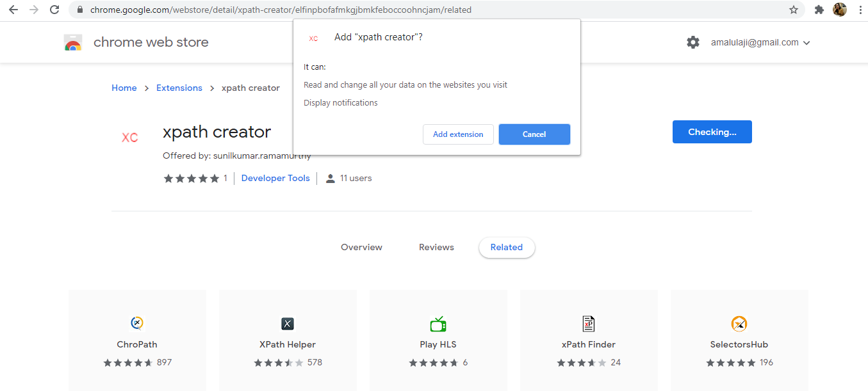Expand the amalulaji@gmail.com account dropdown

pyautogui.click(x=760, y=43)
